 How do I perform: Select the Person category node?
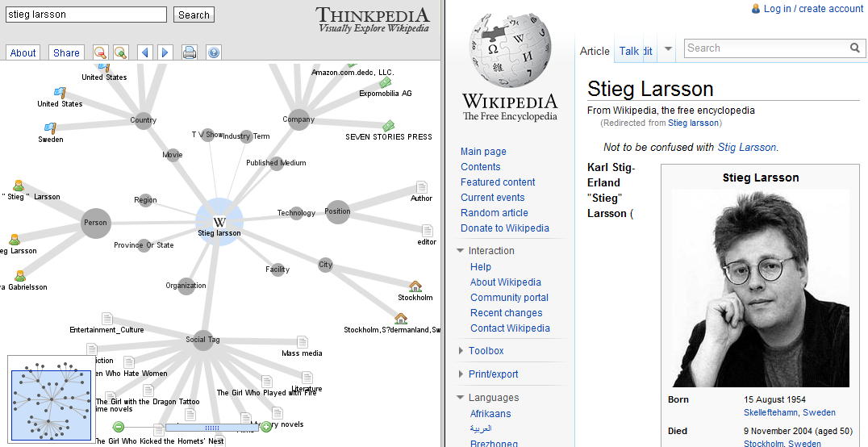click(96, 223)
